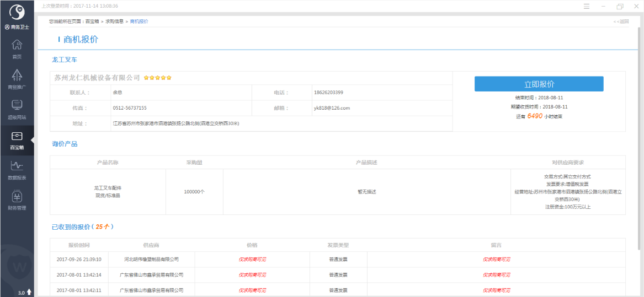Click the 期望收货时间 2018-08-11 text
The width and height of the screenshot is (644, 297).
click(539, 107)
